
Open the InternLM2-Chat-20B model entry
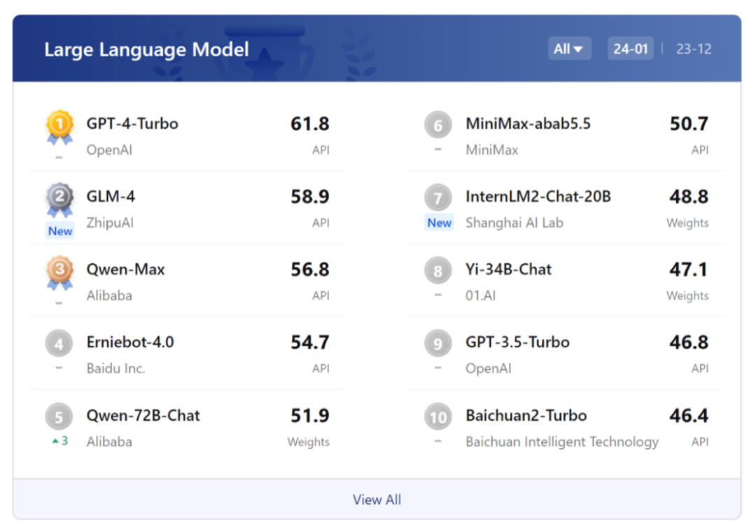[538, 197]
